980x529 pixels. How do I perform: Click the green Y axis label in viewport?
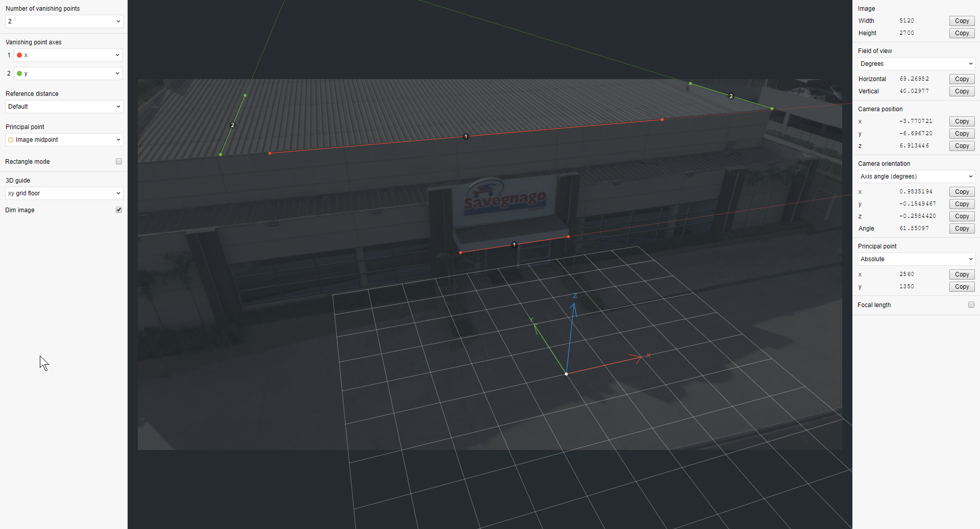[531, 320]
